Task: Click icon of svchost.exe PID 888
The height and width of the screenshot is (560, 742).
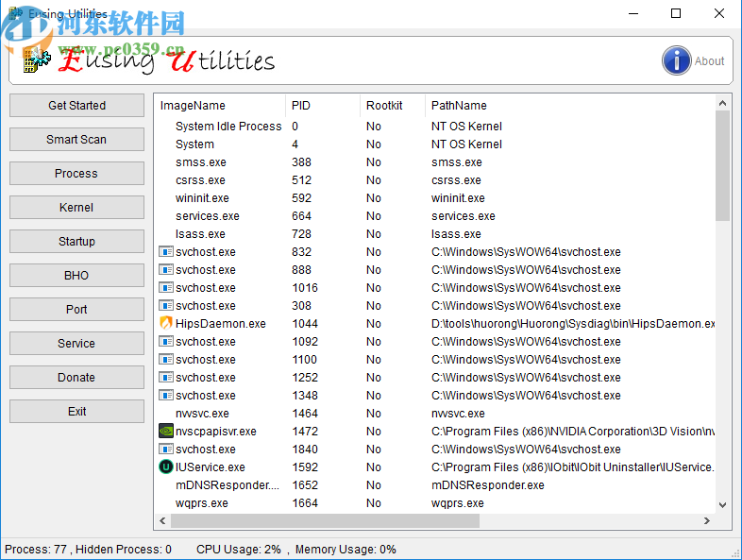Action: pyautogui.click(x=165, y=270)
